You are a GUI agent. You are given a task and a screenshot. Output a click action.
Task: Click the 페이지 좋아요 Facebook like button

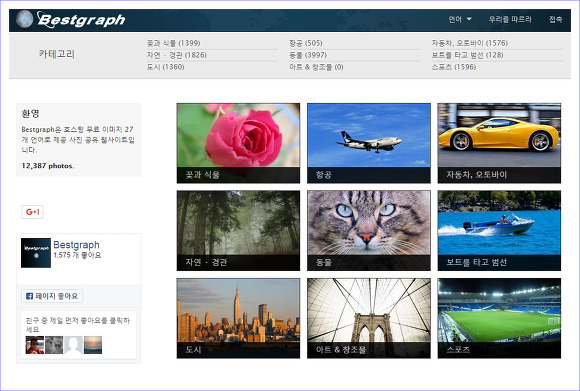pos(52,296)
